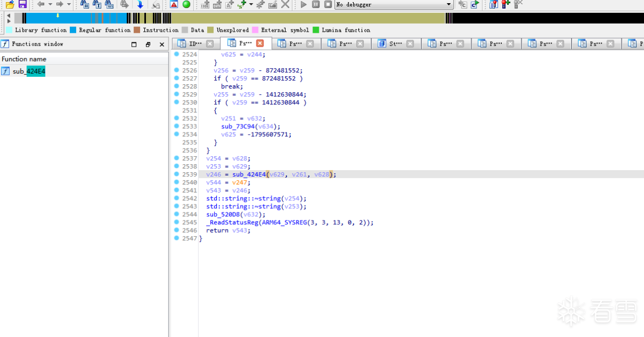The height and width of the screenshot is (337, 644).
Task: Close the 'ID' view tab
Action: tap(210, 43)
